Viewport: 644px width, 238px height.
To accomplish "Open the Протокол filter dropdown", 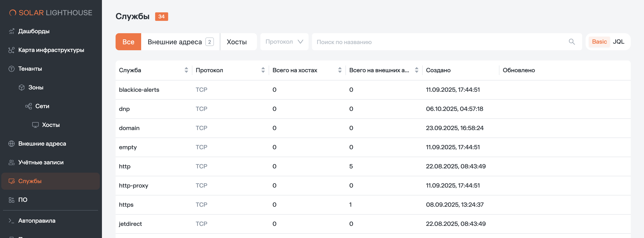I will tap(284, 42).
